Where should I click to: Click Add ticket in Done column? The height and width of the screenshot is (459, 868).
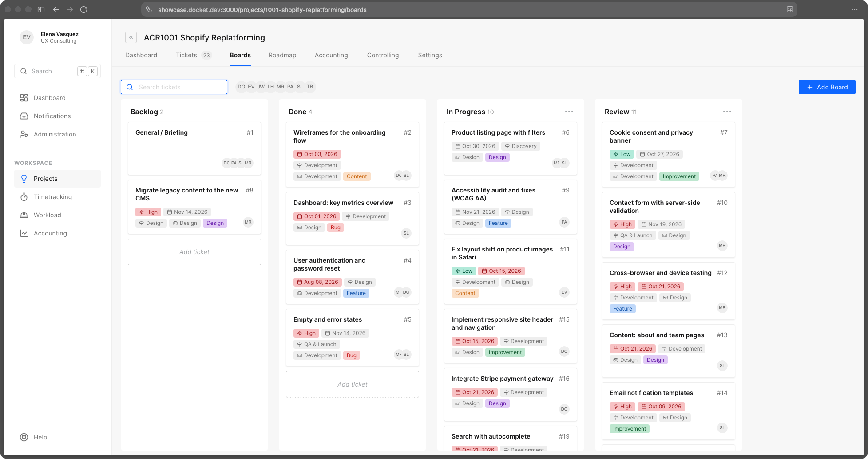353,384
